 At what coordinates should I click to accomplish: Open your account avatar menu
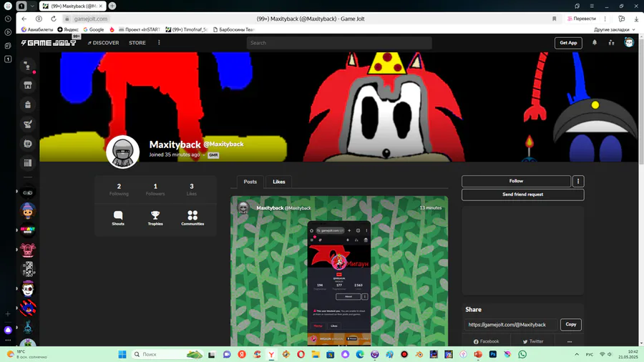(629, 42)
